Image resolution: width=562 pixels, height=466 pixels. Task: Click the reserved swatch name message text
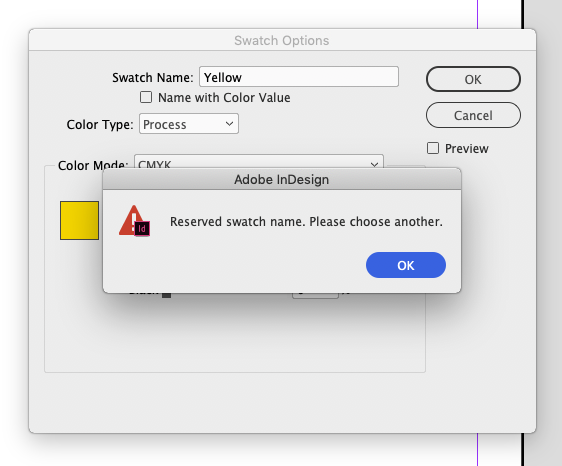tap(306, 222)
